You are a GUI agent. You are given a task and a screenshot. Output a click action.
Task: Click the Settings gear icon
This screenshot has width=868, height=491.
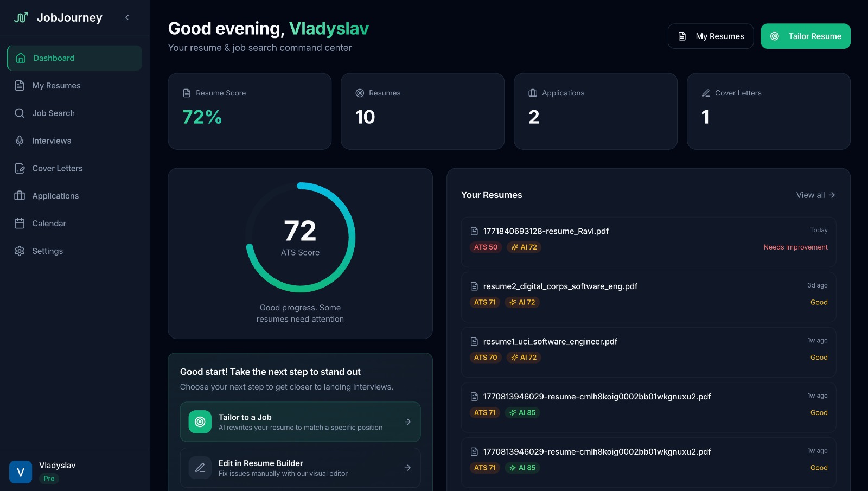(20, 251)
